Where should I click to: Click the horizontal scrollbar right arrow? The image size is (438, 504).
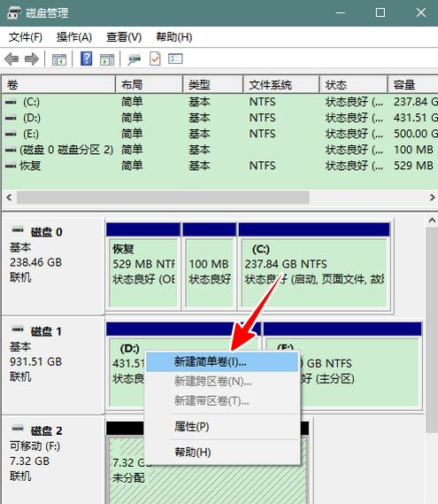pos(432,198)
